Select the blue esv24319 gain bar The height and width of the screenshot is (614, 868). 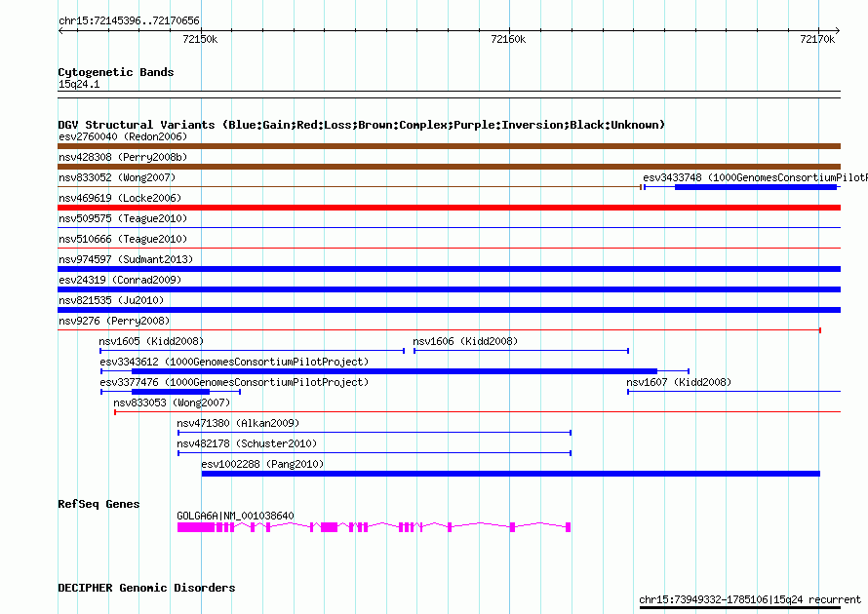(x=449, y=289)
